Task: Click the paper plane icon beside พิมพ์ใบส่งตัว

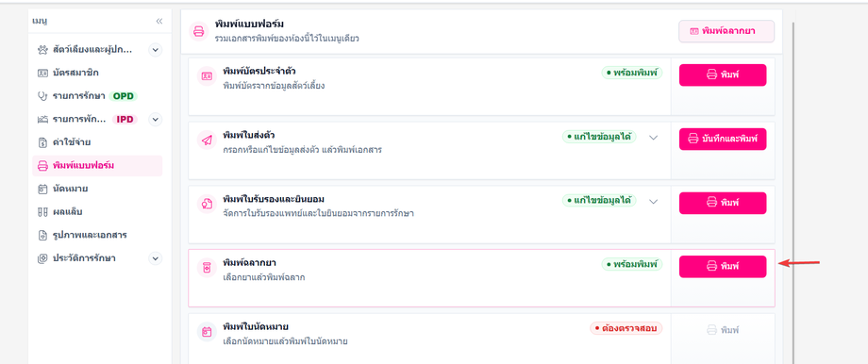Action: (x=207, y=140)
